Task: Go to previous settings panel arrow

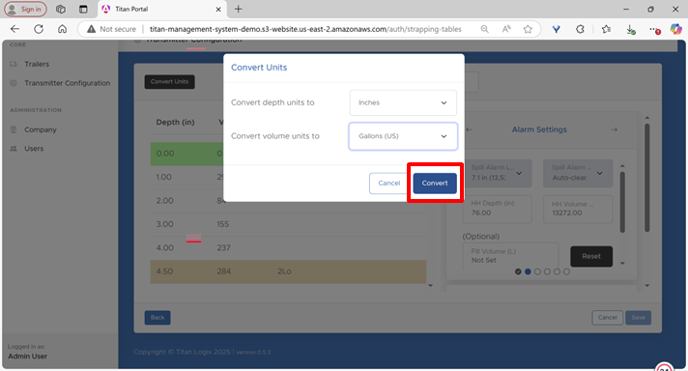Action: [469, 129]
